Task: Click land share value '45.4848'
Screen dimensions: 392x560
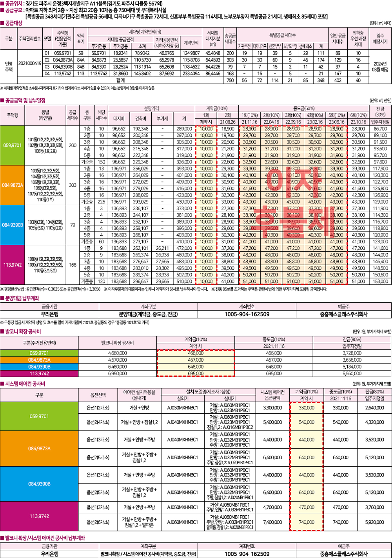Action: 212,53
